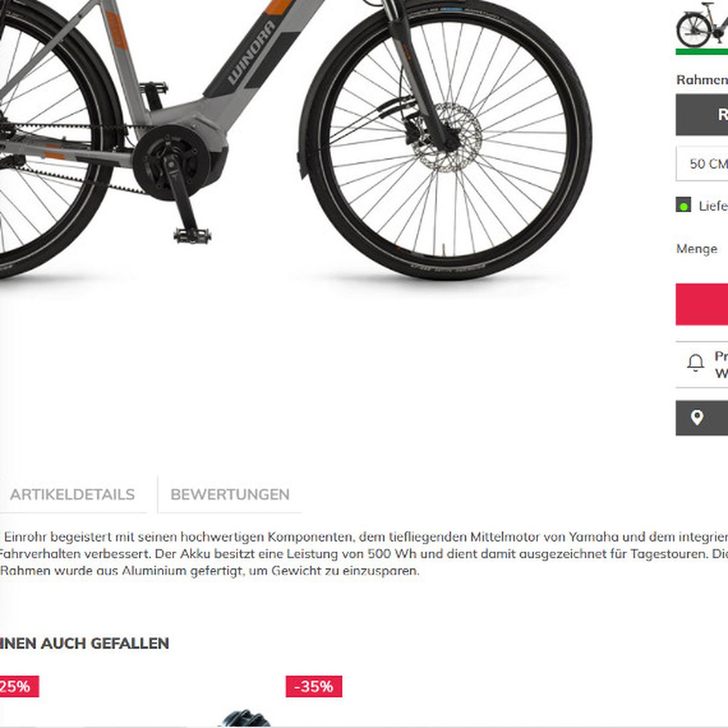Click the Liefe... availability text
Image resolution: width=728 pixels, height=728 pixels.
pos(713,206)
